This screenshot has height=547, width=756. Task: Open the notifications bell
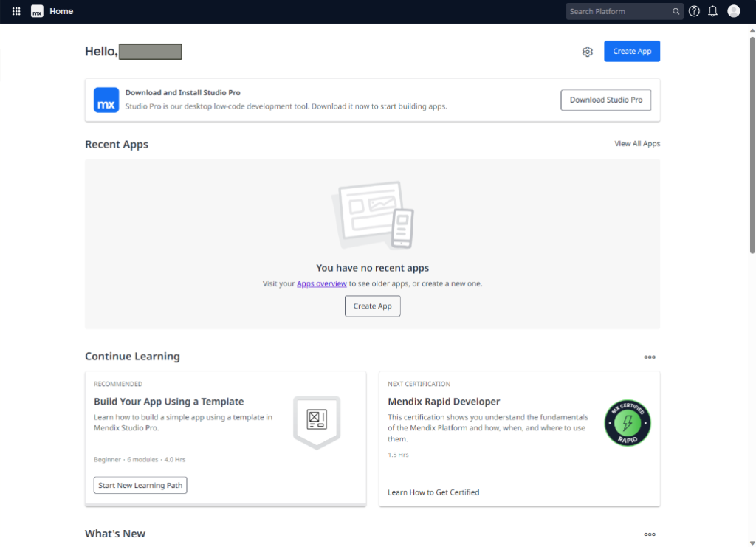point(712,11)
